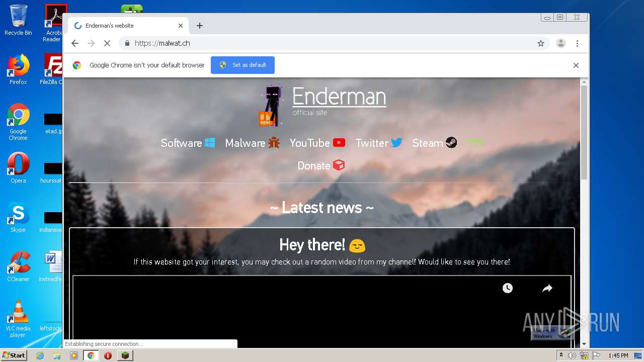The image size is (644, 362).
Task: Close the Enderman's website tab
Action: coord(181,26)
